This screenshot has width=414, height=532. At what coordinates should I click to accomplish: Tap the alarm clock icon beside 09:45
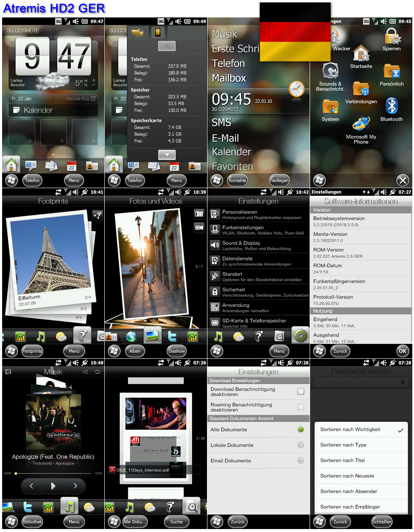pyautogui.click(x=296, y=89)
